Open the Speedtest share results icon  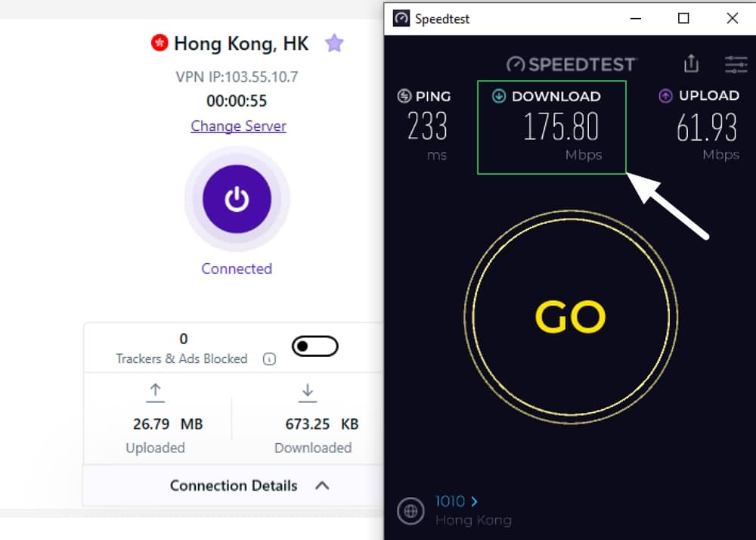pyautogui.click(x=692, y=64)
